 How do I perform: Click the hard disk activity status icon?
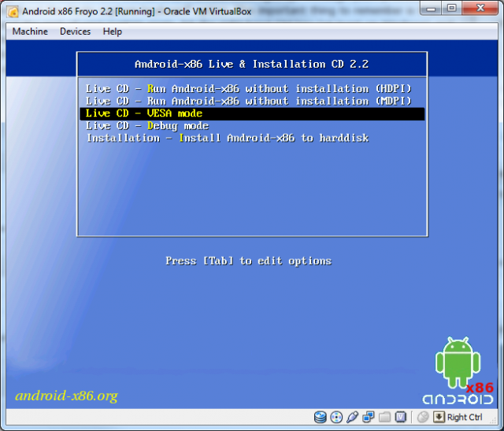(x=321, y=417)
